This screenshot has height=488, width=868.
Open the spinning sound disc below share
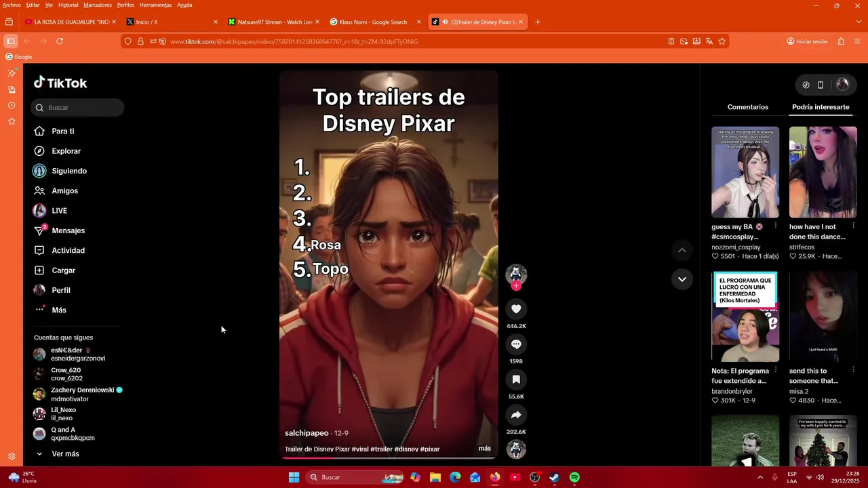[516, 449]
